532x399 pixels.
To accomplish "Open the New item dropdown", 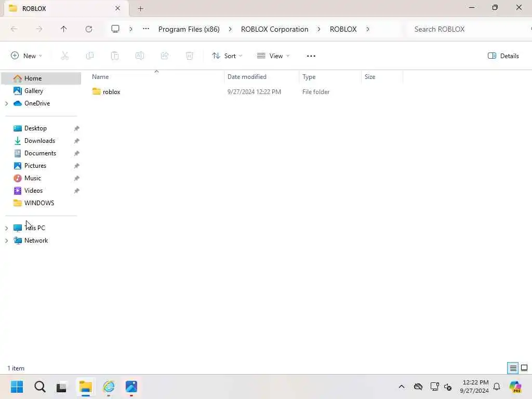I will click(x=26, y=56).
